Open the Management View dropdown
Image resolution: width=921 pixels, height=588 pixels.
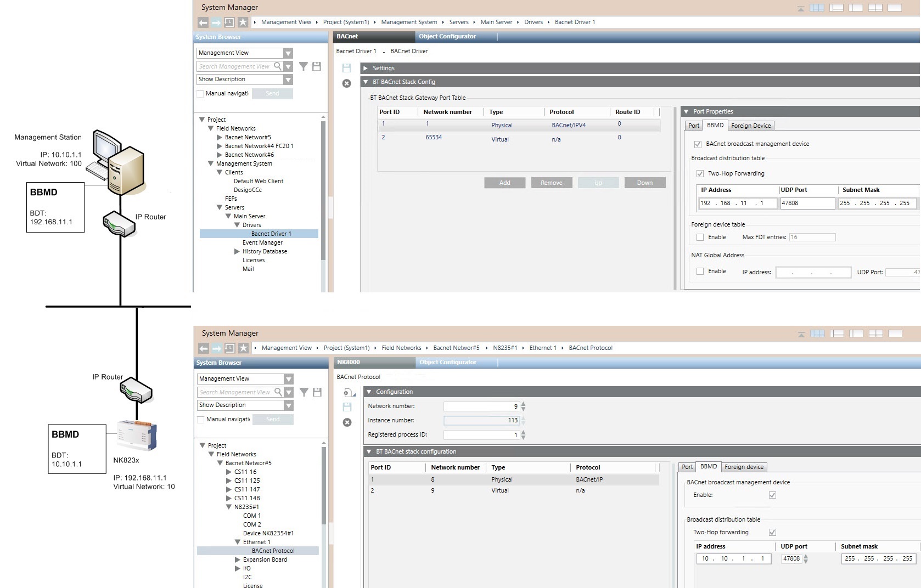(288, 53)
